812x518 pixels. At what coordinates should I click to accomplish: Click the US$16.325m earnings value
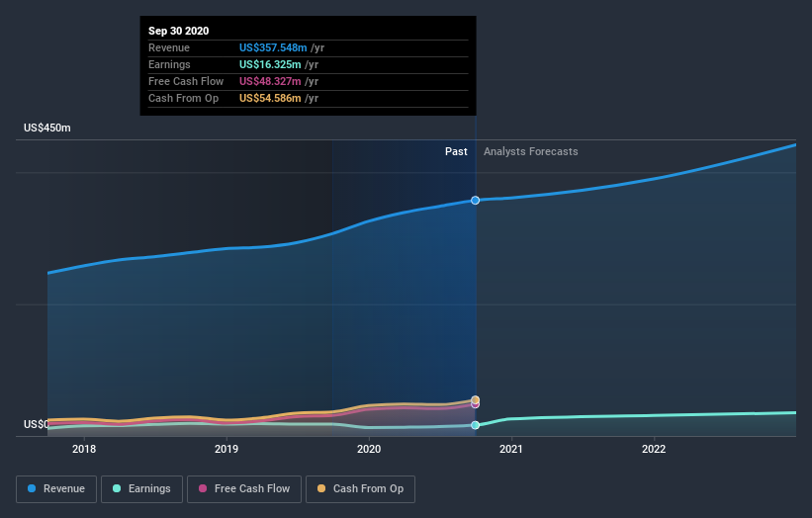tap(270, 64)
